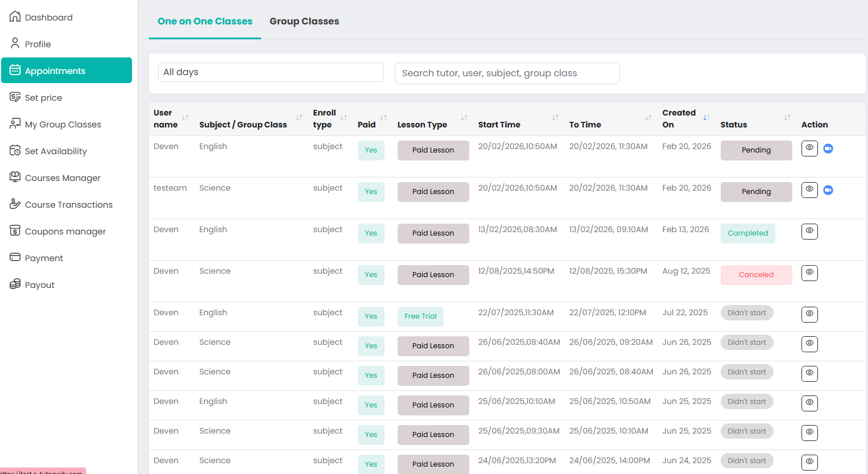The image size is (868, 474).
Task: Open Course Transactions menu item
Action: (67, 204)
